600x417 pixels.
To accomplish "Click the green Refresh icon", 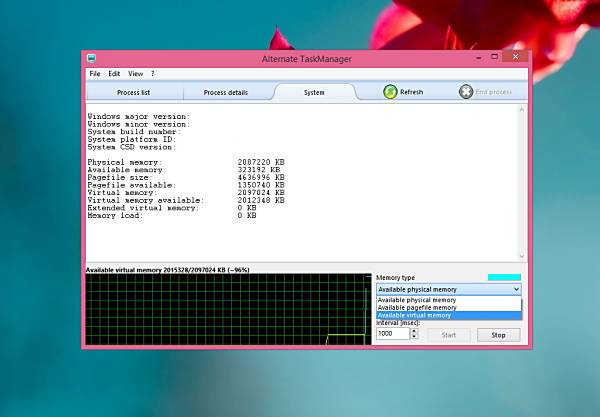I will pos(390,92).
